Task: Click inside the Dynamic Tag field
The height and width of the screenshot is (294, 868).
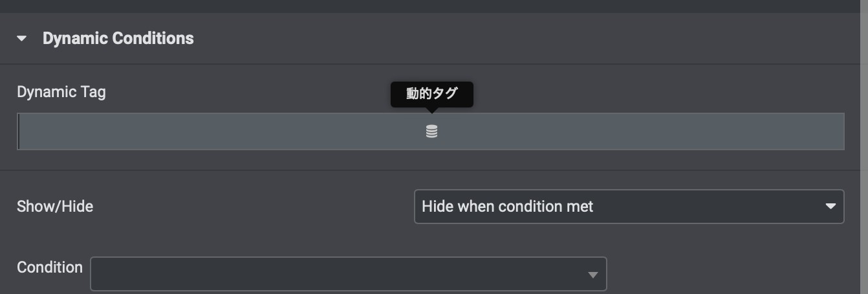Action: (x=431, y=131)
